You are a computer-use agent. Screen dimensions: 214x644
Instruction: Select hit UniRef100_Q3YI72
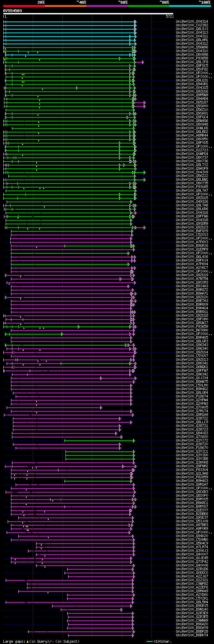[x=192, y=440]
